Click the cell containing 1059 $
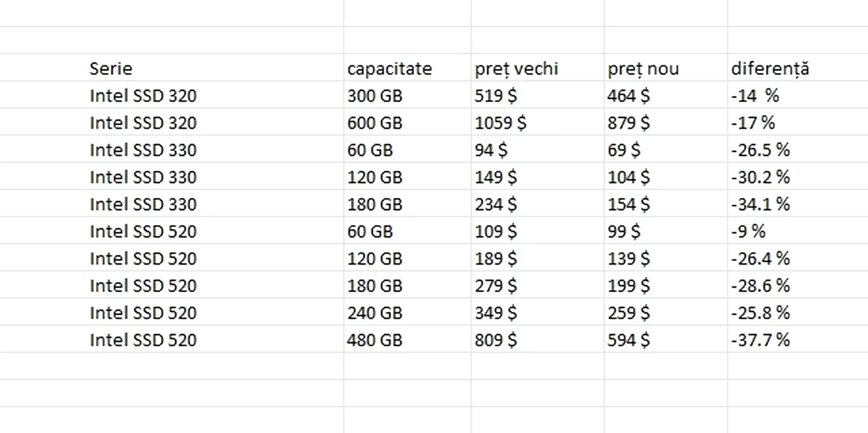Screen dimensions: 868x433 point(538,122)
